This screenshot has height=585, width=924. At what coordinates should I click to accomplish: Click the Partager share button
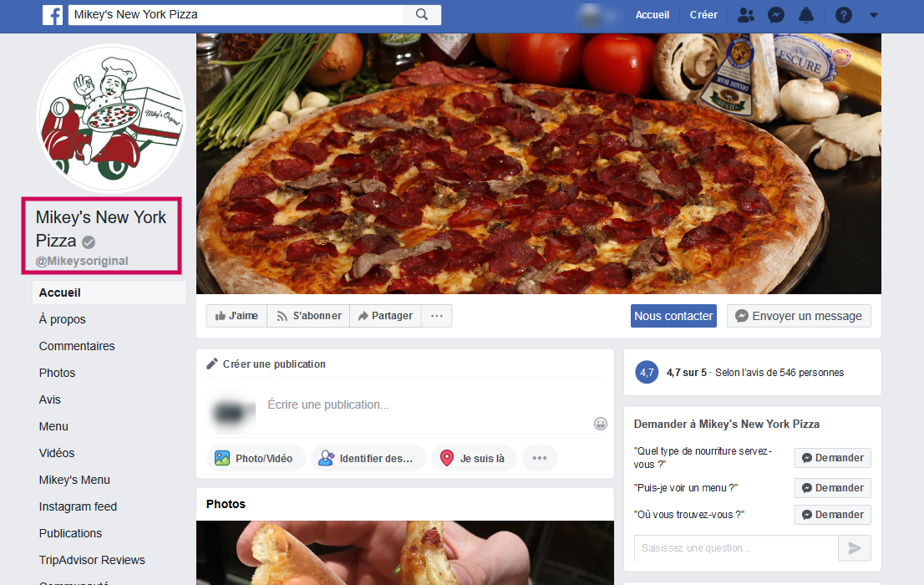(385, 316)
